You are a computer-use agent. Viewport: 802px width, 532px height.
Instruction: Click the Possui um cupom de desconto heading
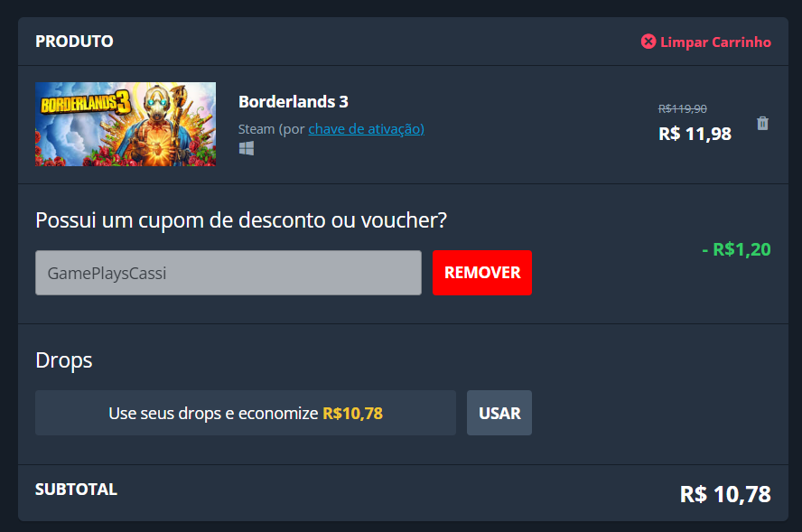[x=241, y=221]
